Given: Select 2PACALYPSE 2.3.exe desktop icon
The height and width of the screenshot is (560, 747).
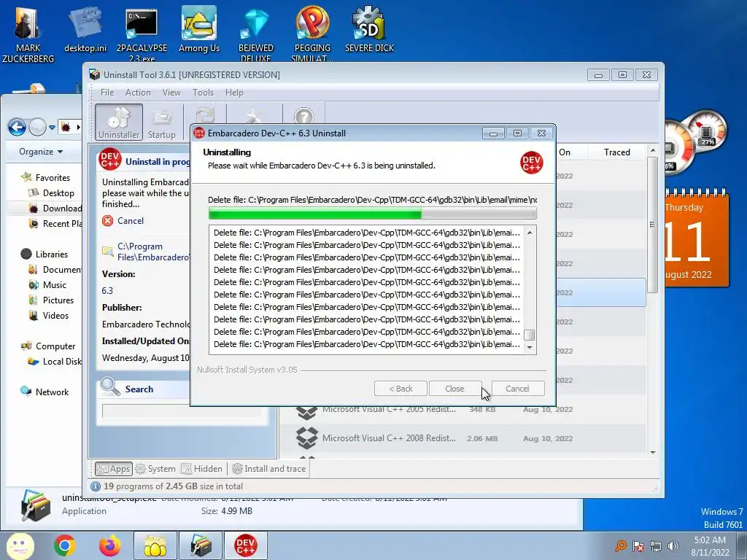Looking at the screenshot, I should click(x=142, y=34).
